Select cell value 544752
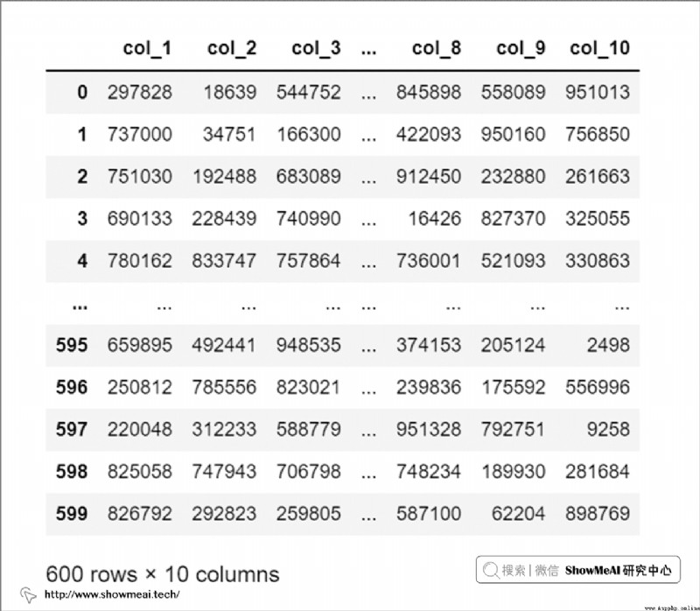This screenshot has height=611, width=700. point(309,93)
